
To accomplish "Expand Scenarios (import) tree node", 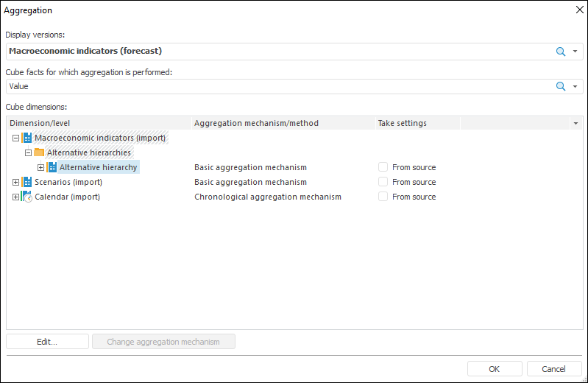I will coord(15,182).
